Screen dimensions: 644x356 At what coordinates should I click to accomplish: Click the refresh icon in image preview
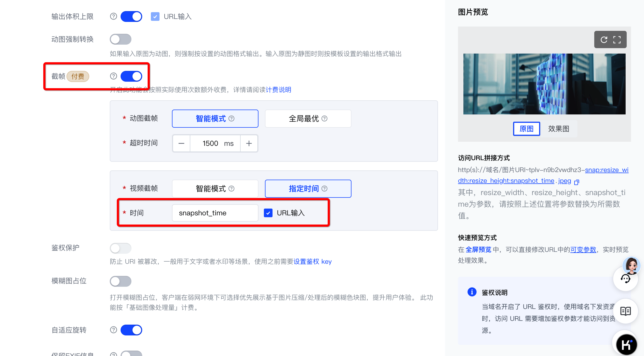604,40
